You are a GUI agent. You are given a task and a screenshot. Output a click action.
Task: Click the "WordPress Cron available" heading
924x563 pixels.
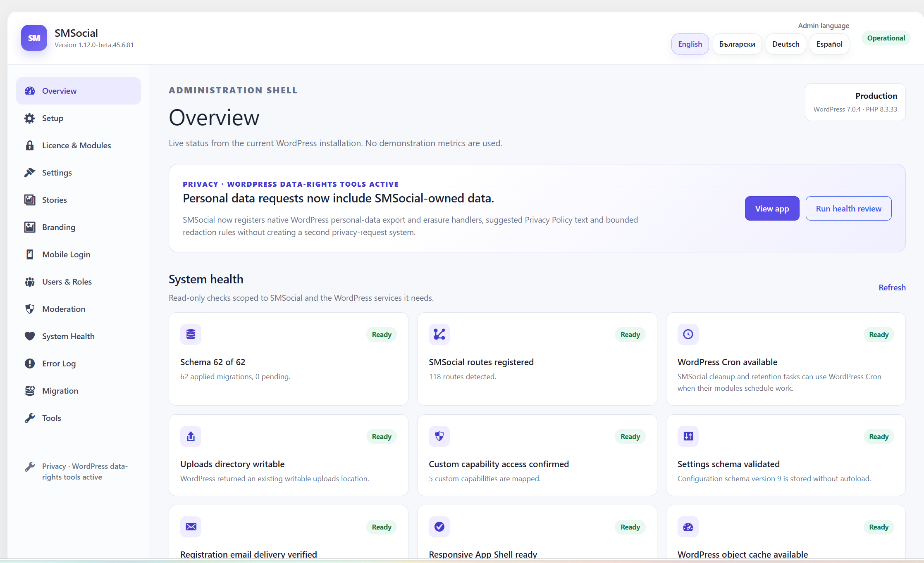coord(727,362)
